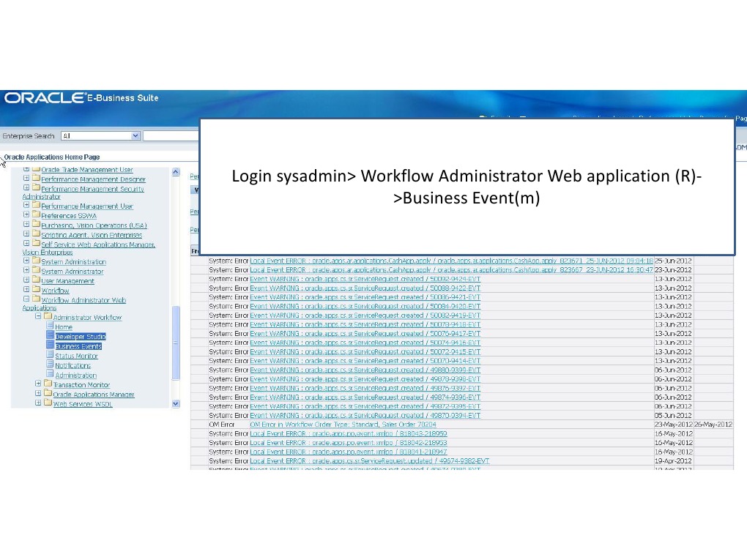
Task: Click the '19-Apr-2012' sent date cell
Action: (x=673, y=461)
